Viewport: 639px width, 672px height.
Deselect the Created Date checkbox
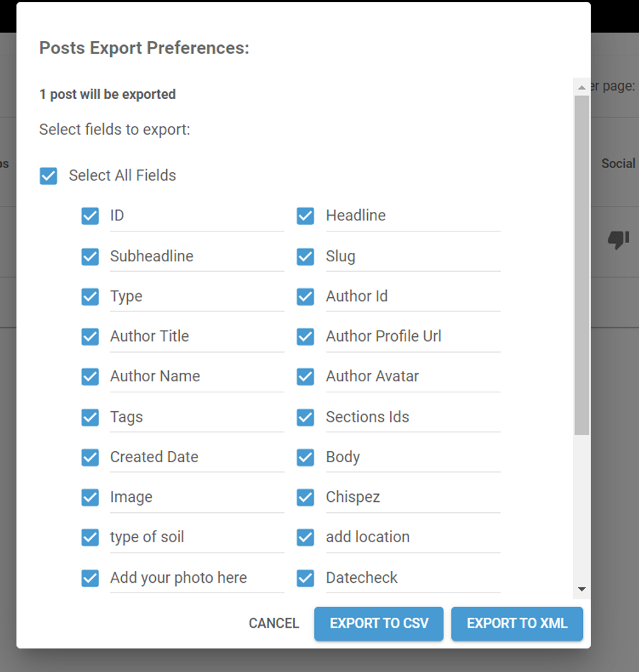click(x=90, y=457)
